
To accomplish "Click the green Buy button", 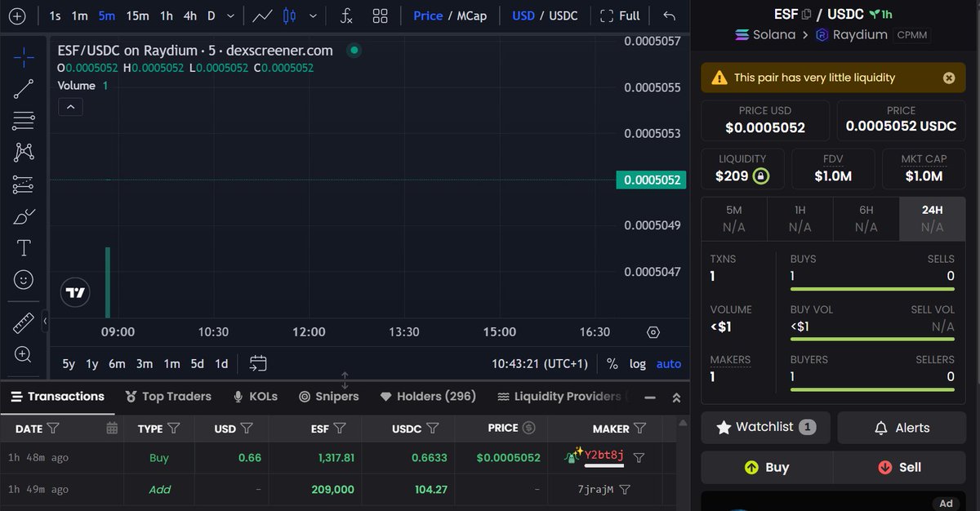I will click(x=765, y=468).
